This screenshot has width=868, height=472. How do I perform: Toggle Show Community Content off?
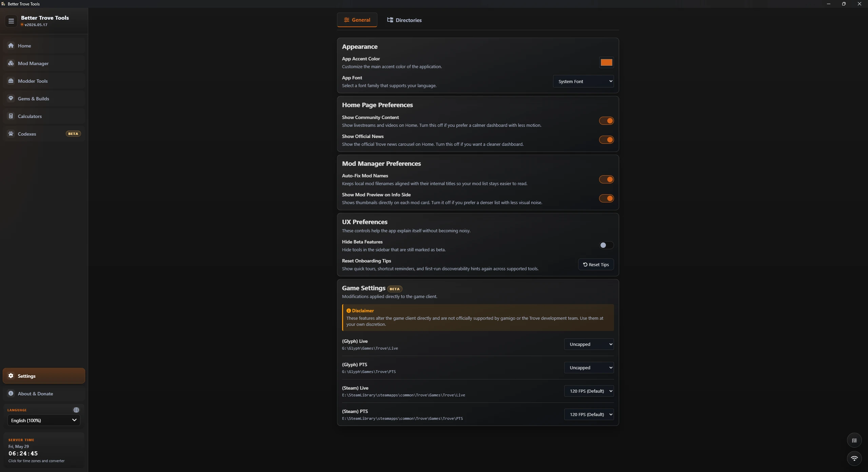(606, 121)
